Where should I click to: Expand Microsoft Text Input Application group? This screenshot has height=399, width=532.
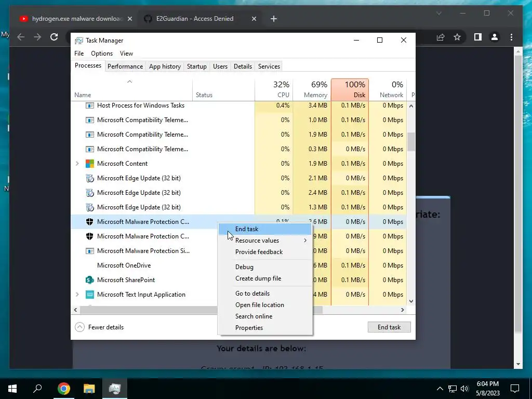click(77, 295)
